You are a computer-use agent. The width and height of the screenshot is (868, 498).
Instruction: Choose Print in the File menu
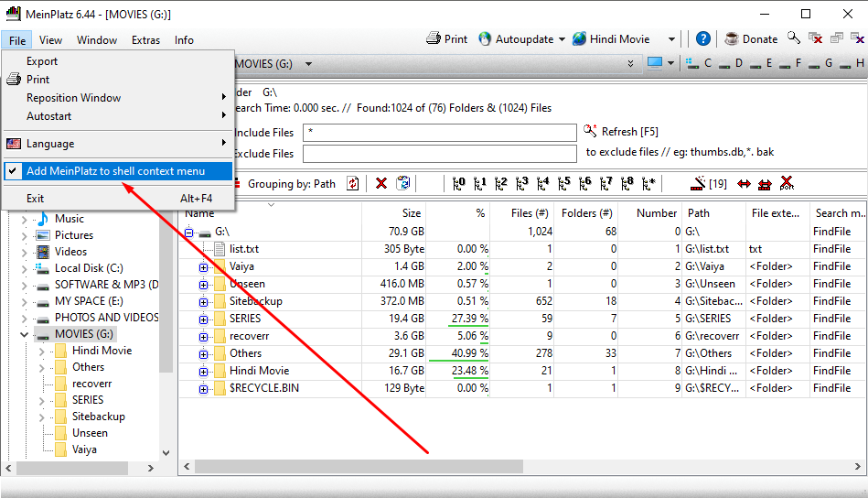pos(118,80)
